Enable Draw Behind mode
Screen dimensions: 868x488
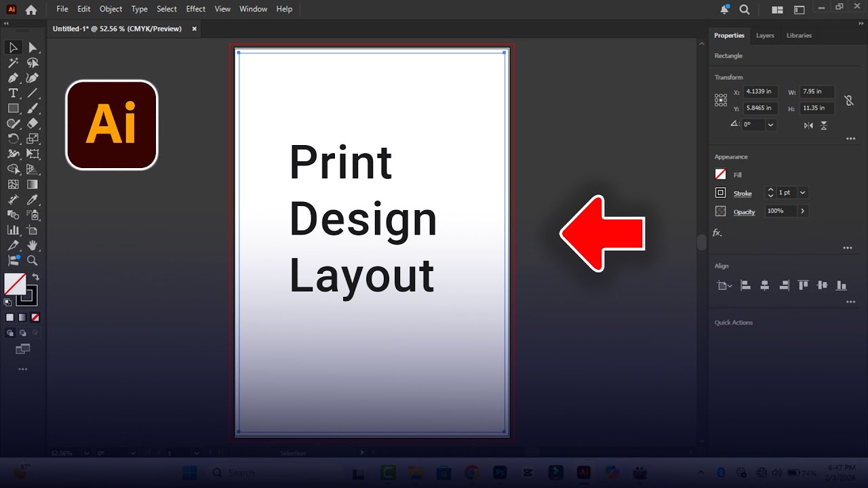tap(22, 333)
